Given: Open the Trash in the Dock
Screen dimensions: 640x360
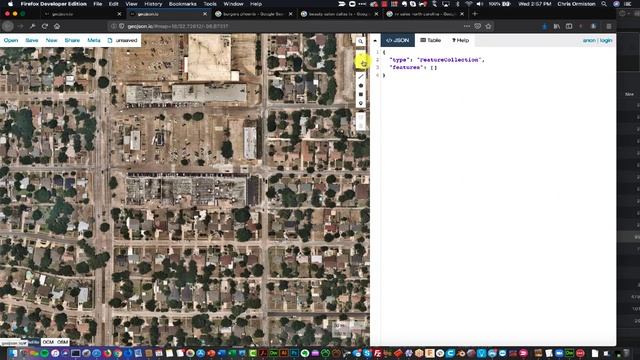Looking at the screenshot, I should click(x=627, y=353).
